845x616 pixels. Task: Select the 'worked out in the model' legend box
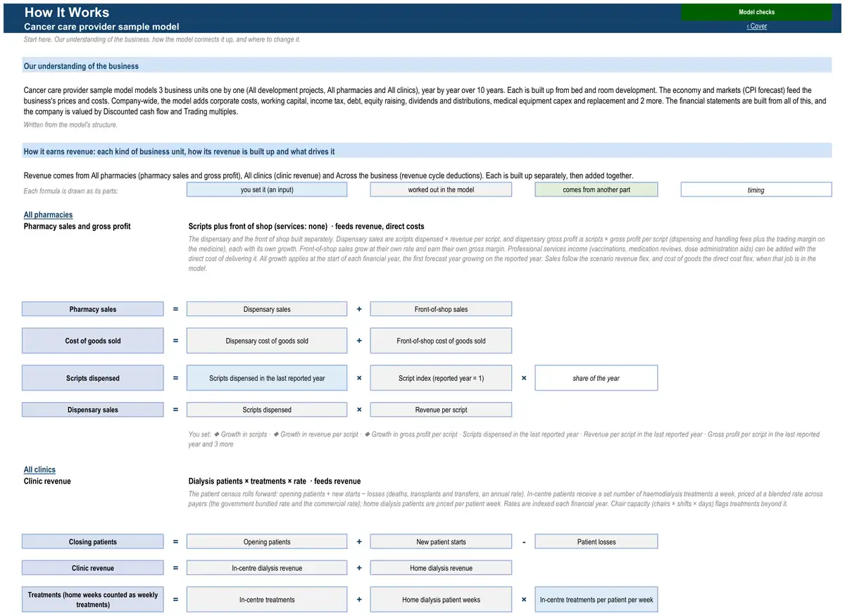(x=441, y=189)
